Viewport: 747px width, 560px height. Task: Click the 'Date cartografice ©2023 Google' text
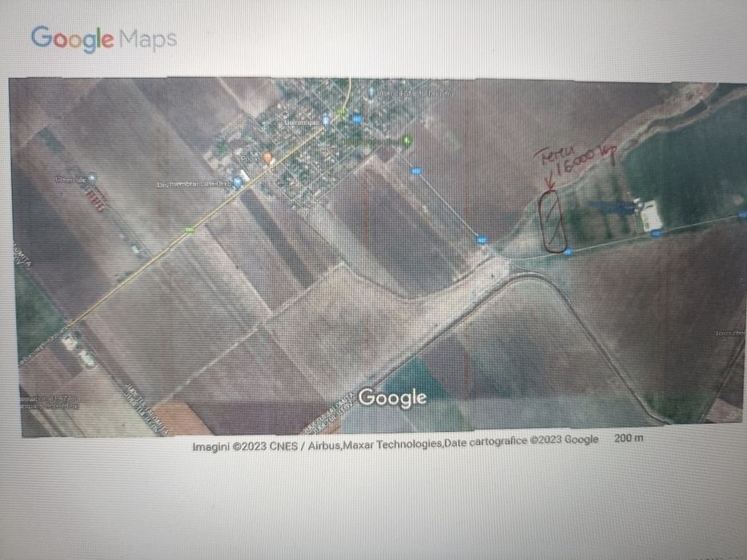[x=520, y=441]
